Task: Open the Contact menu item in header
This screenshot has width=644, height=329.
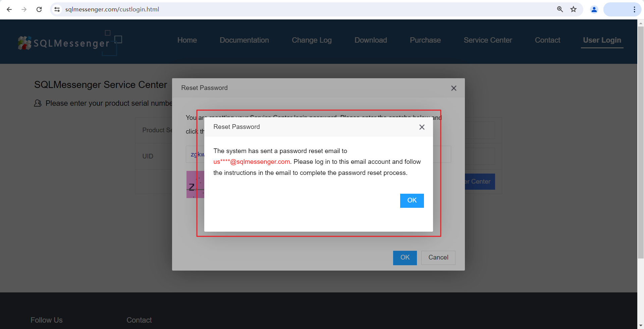Action: point(547,40)
